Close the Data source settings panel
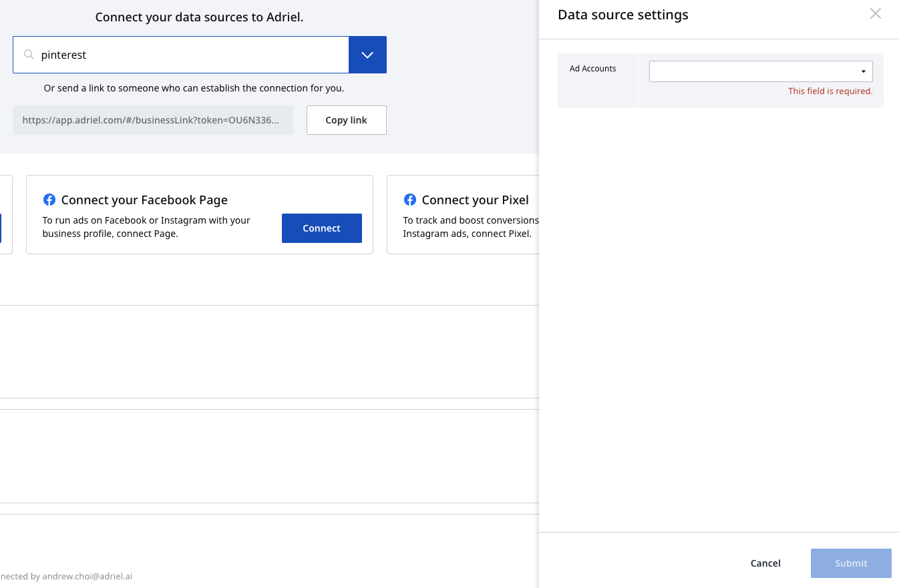 [x=875, y=14]
